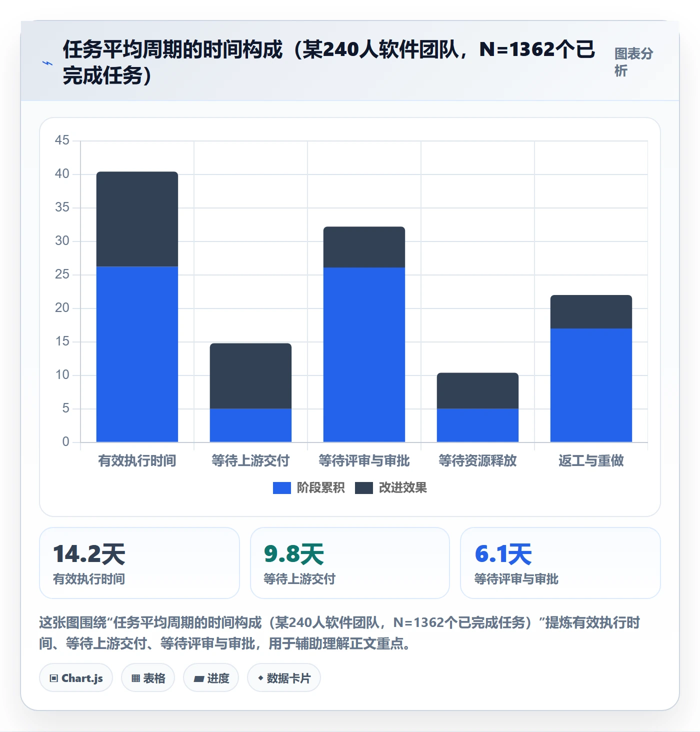This screenshot has width=700, height=732.
Task: Open the 9.8天 等待上游交付 data card
Action: click(x=350, y=563)
